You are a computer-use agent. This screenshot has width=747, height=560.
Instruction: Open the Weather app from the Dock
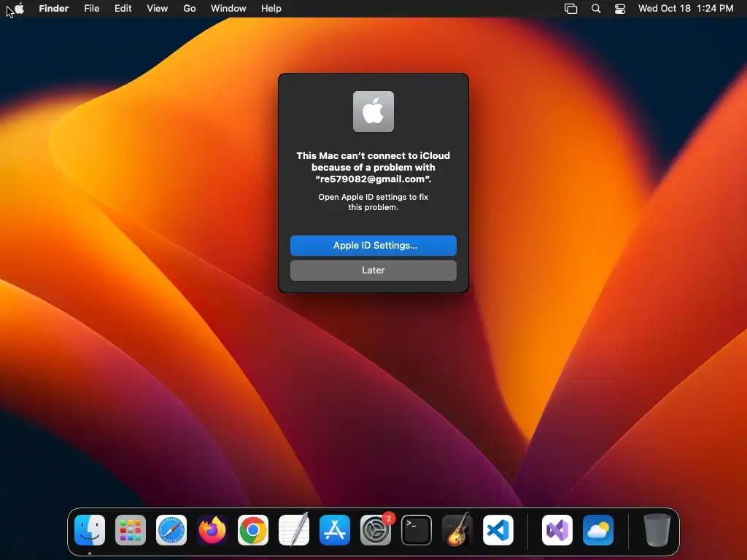point(598,530)
